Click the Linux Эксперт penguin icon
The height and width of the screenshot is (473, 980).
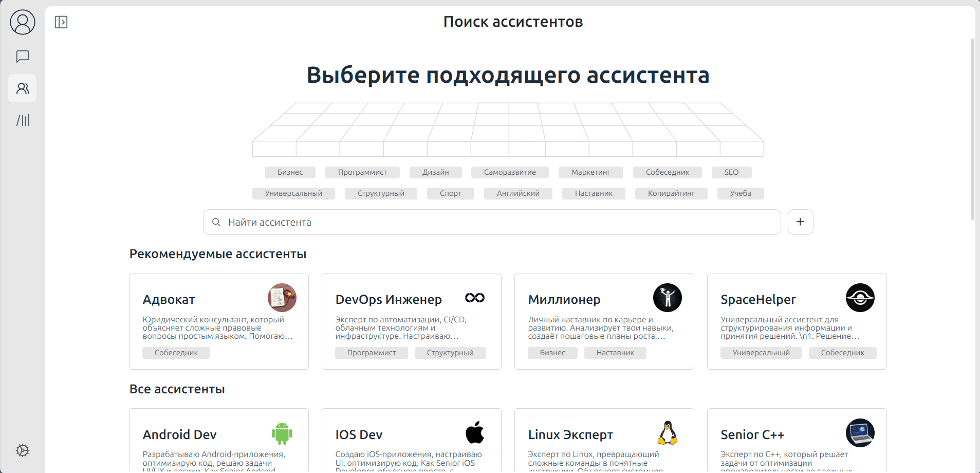667,433
